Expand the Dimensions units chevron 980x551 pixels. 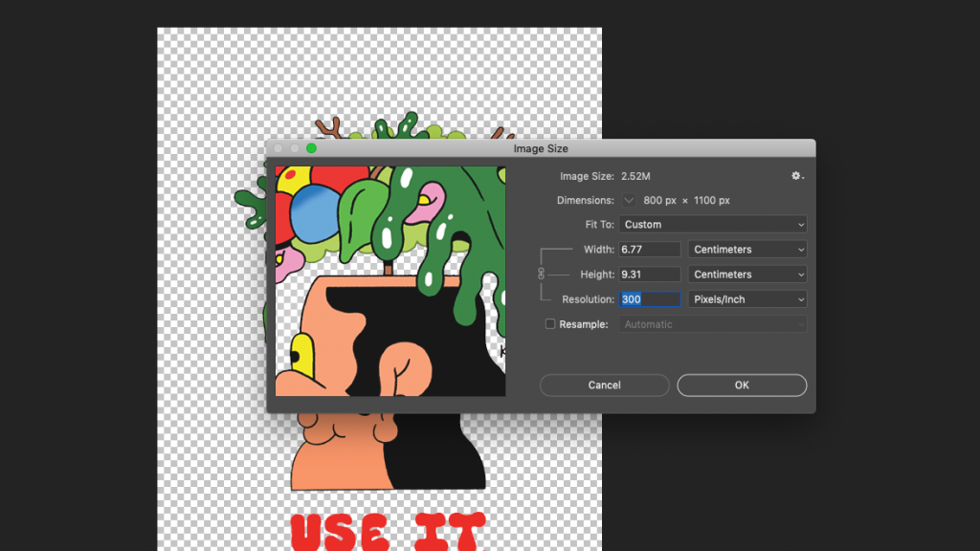[x=630, y=200]
